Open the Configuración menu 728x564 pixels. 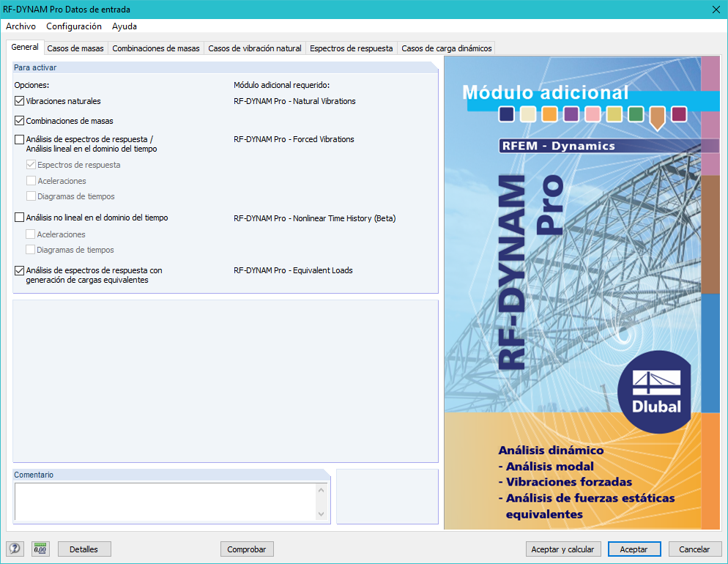pos(74,26)
